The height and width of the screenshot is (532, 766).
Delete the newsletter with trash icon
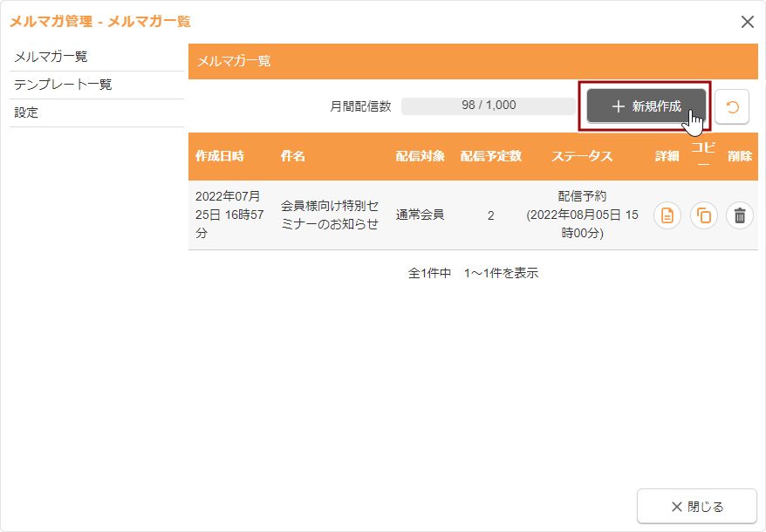740,215
